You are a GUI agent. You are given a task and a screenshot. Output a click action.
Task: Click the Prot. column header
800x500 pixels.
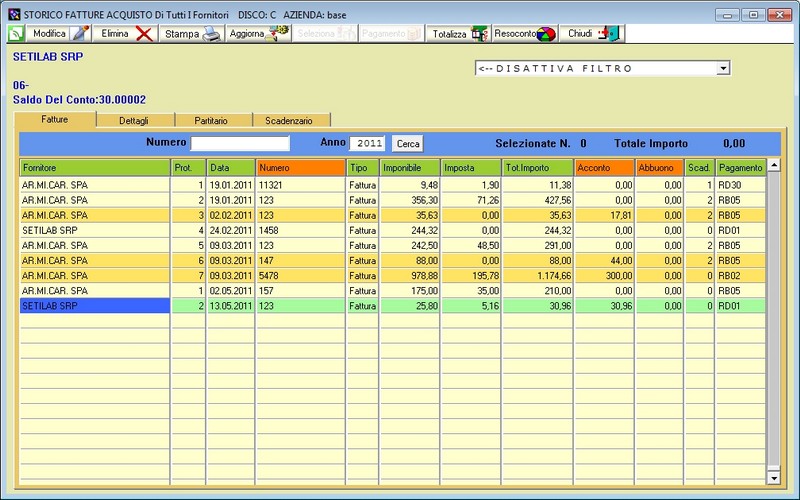coord(188,167)
